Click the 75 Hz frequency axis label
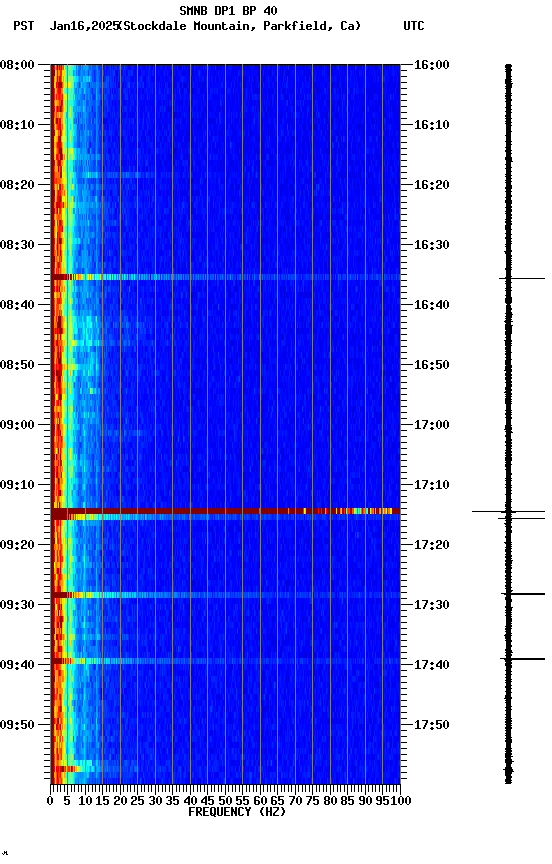Viewport: 552px width, 864px height. [x=312, y=801]
